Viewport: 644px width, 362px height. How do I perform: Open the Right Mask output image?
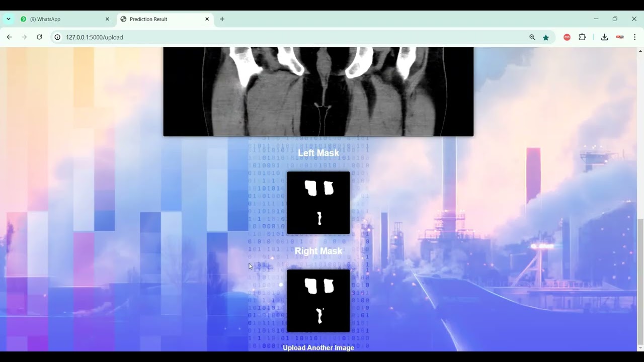(x=318, y=301)
